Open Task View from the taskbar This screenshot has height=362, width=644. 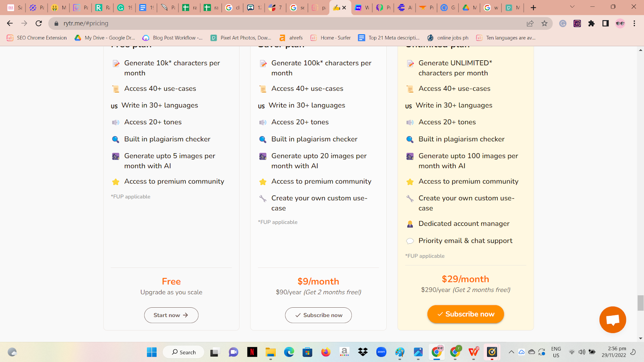coord(215,352)
